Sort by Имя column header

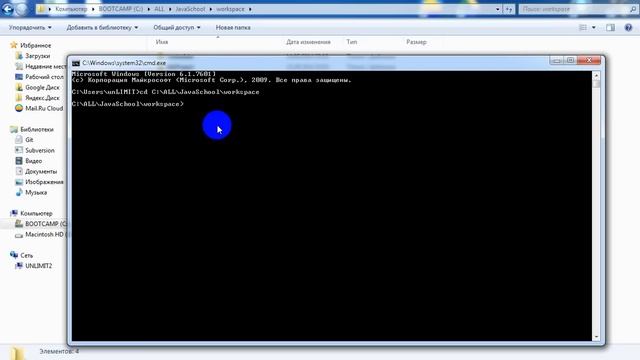point(162,42)
